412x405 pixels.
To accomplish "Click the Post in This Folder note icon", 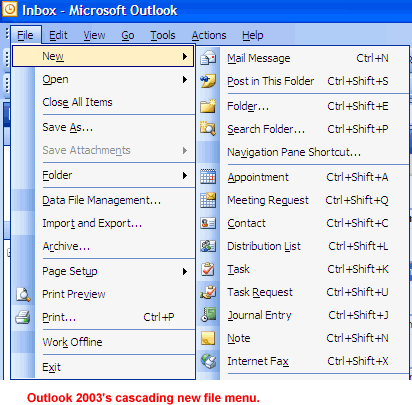I will 208,81.
